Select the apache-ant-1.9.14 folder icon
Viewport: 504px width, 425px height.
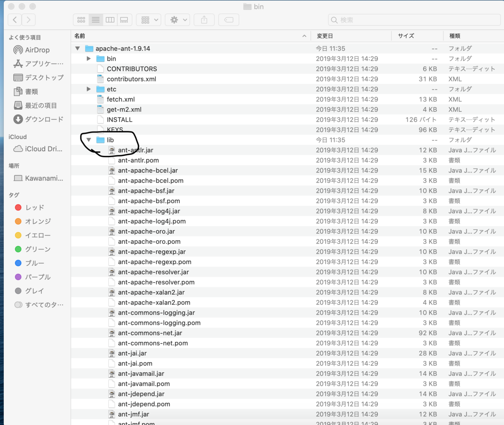tap(89, 48)
